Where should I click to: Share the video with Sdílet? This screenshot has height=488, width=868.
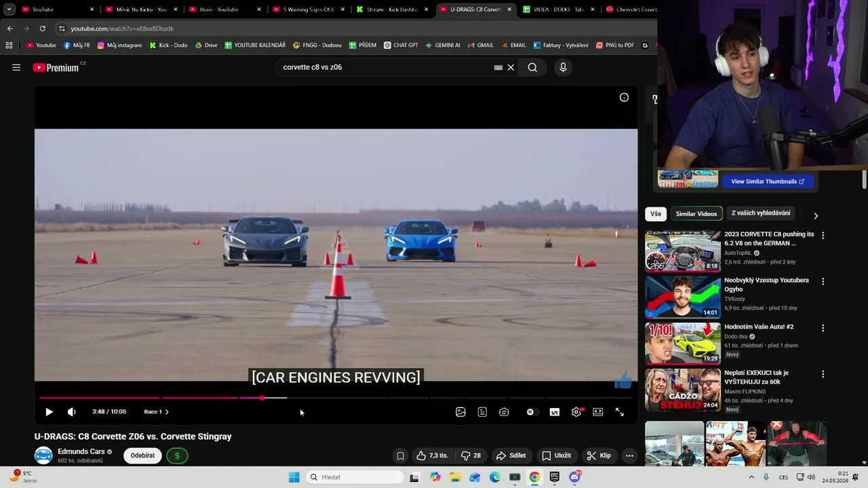coord(511,455)
